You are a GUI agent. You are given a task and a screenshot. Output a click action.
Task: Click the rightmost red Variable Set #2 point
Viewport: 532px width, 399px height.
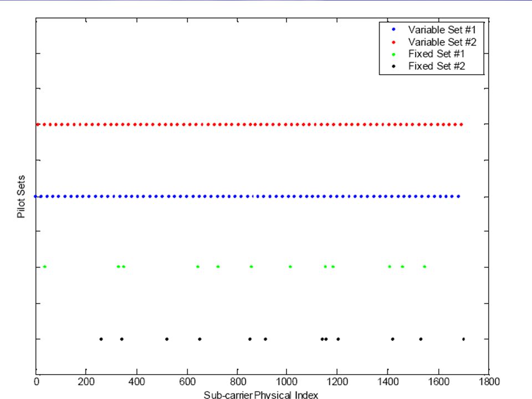tap(461, 125)
